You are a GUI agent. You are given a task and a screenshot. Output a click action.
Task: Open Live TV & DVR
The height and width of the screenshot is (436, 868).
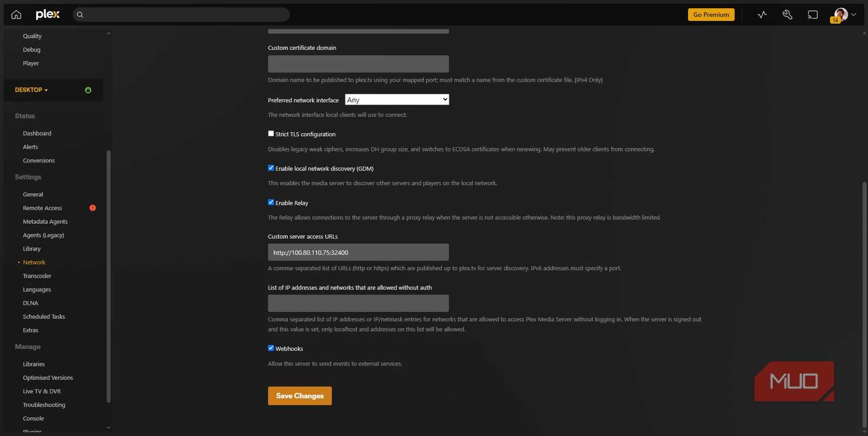click(42, 391)
